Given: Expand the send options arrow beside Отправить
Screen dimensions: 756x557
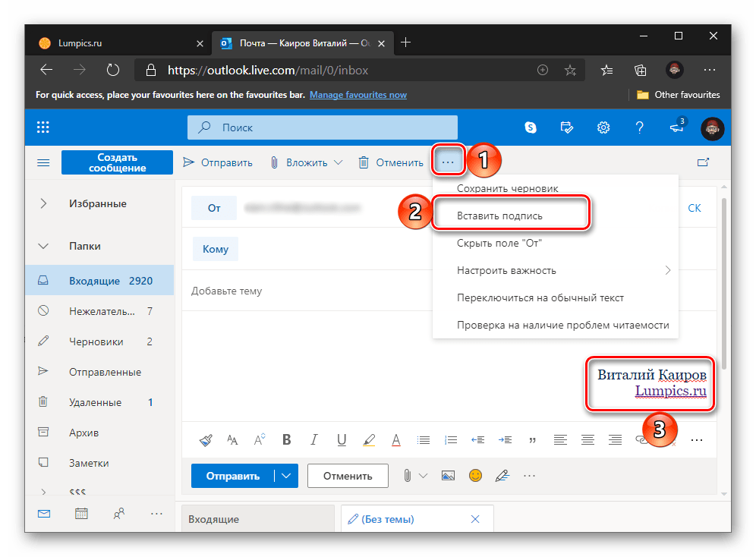Looking at the screenshot, I should click(285, 476).
